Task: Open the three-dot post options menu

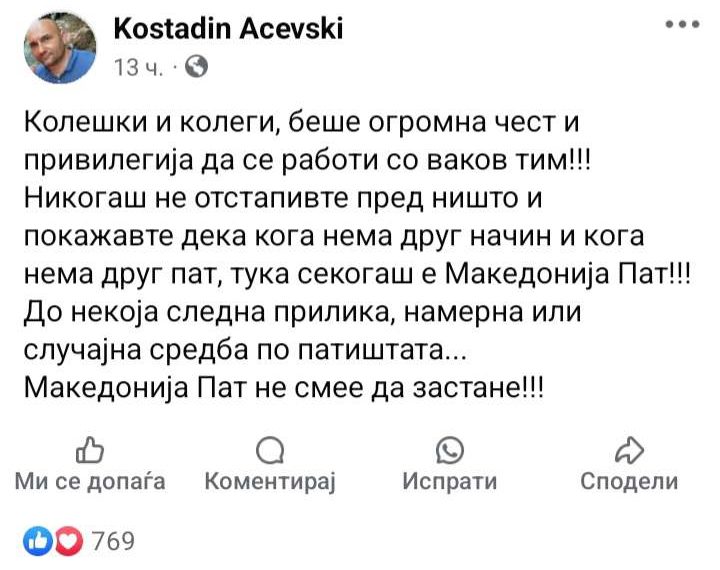Action: 683,24
